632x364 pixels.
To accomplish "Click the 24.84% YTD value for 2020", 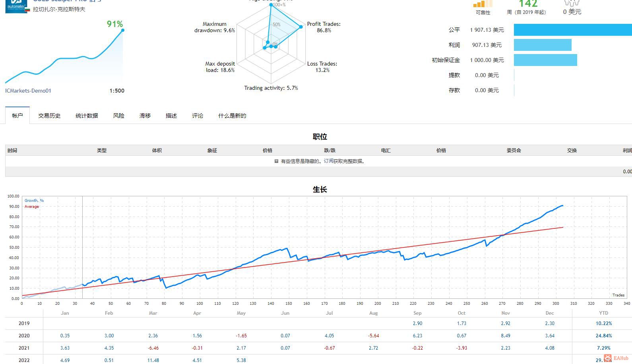I will [x=604, y=336].
